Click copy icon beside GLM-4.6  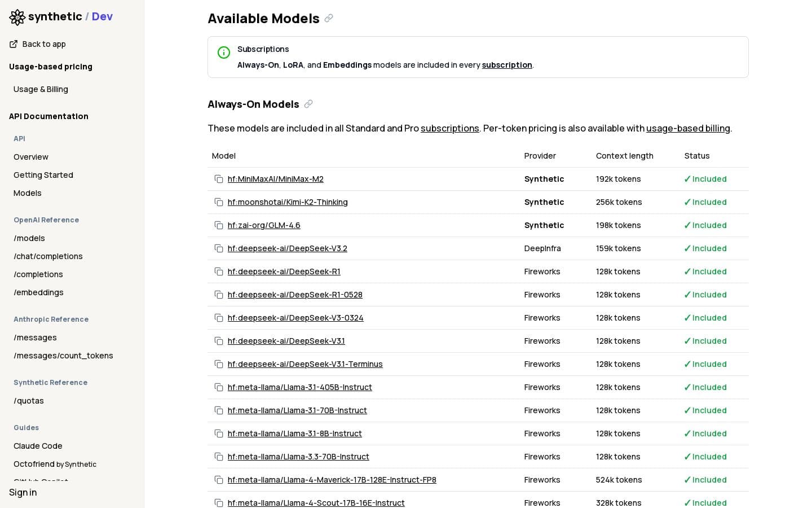pos(219,225)
